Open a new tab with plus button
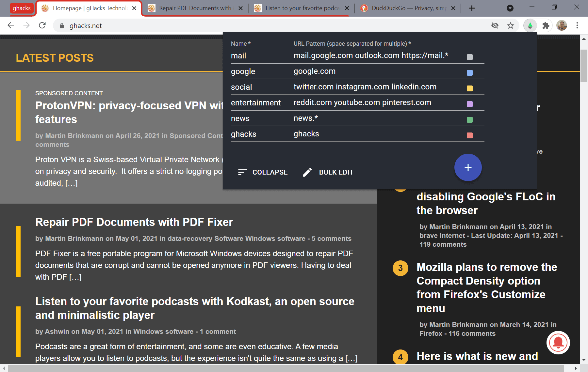588x372 pixels. 472,8
